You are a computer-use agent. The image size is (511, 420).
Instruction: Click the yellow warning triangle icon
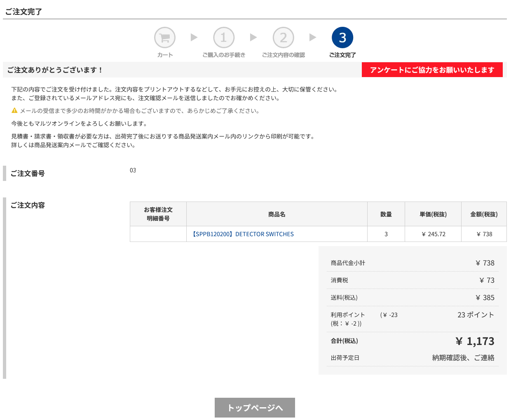[x=14, y=110]
